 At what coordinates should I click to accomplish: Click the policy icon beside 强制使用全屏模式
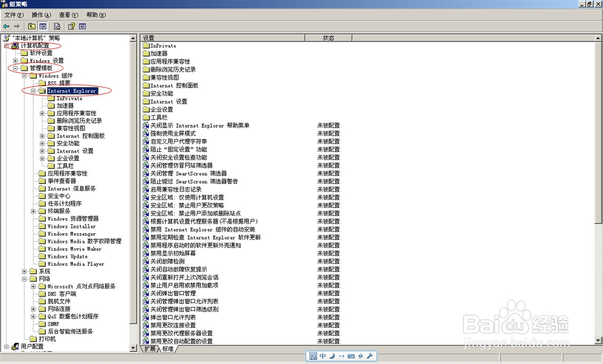(x=145, y=133)
